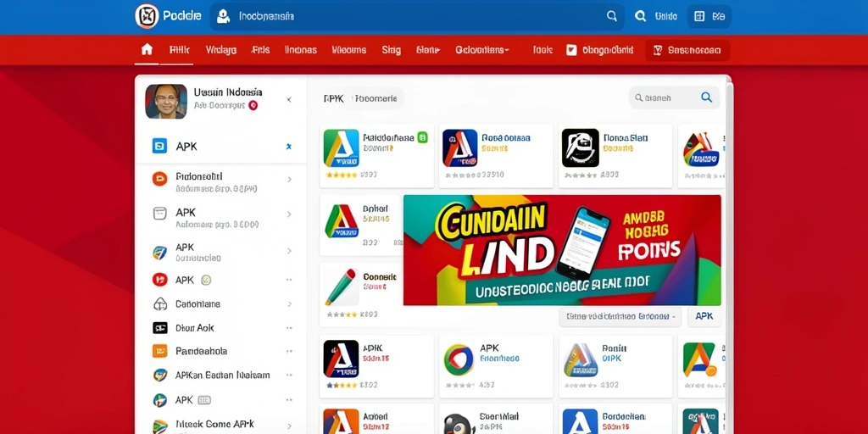Toggle the pin on the selected APK row

click(288, 146)
